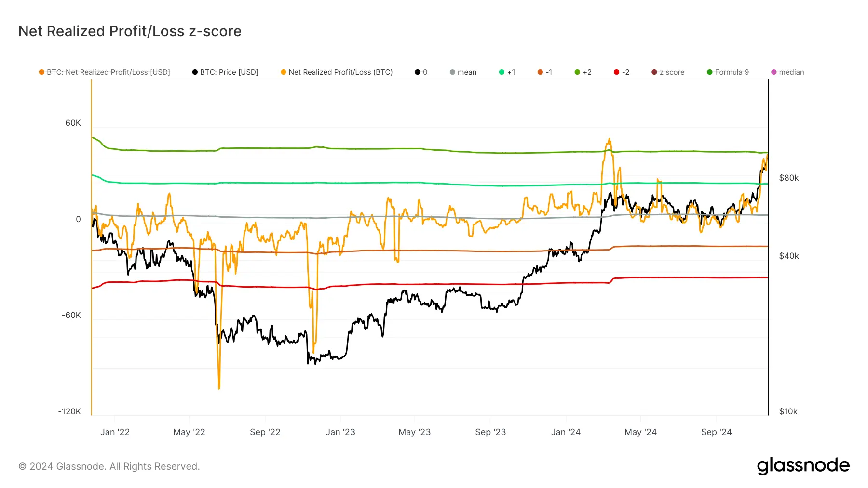Screen dimensions: 868x488
Task: Click the yellow-orange dot beside Net Realized Profit/Loss (BTC)
Action: [x=283, y=72]
